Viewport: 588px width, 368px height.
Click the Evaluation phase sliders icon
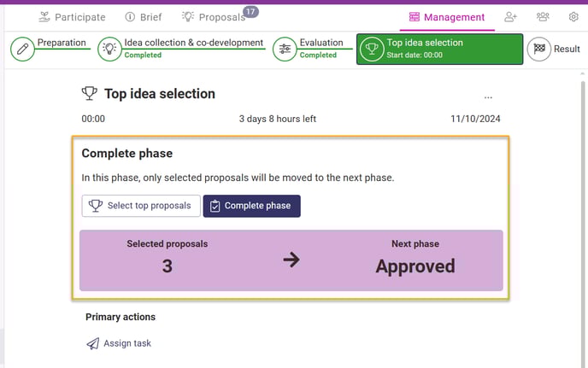click(x=285, y=49)
